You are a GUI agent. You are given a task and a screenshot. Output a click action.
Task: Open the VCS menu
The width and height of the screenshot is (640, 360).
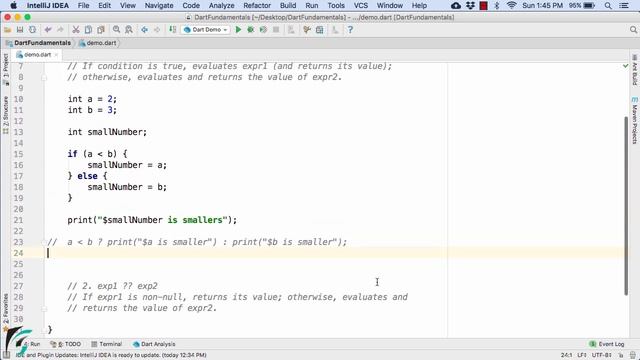(x=361, y=6)
